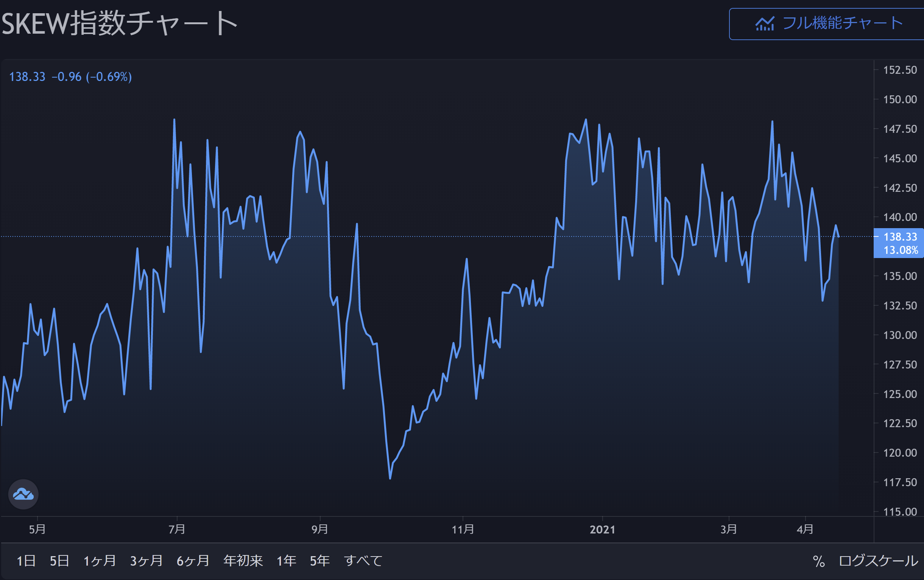Click the 9月 label on time axis
924x580 pixels.
tap(319, 530)
